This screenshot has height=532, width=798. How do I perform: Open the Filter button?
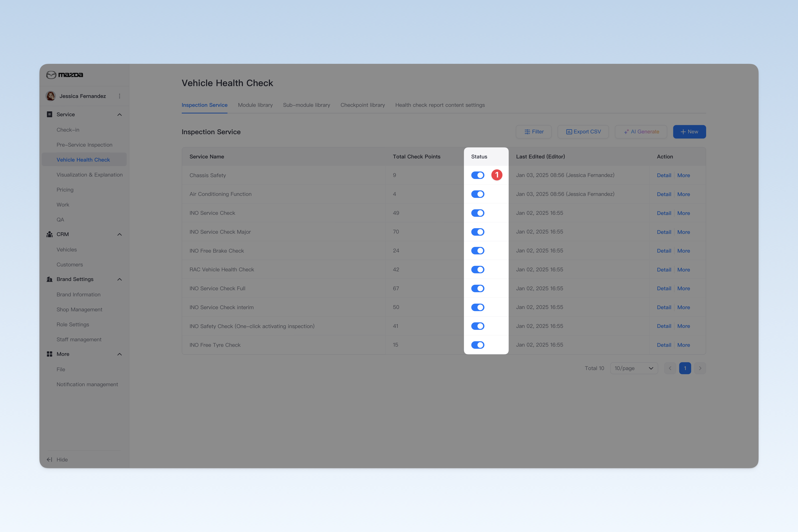click(x=534, y=132)
